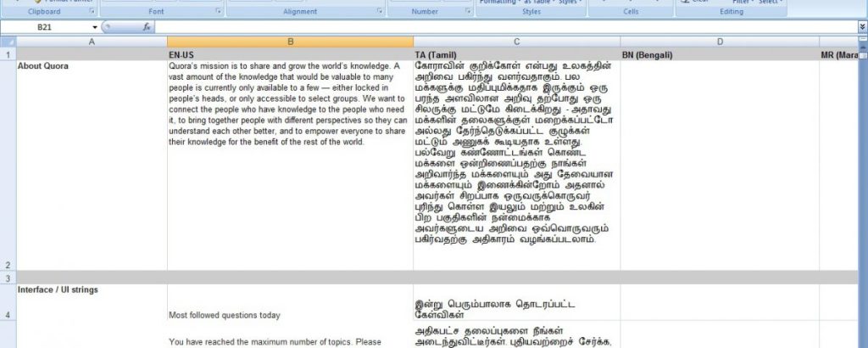Click the vertical scrollbar thumb

coord(863,55)
